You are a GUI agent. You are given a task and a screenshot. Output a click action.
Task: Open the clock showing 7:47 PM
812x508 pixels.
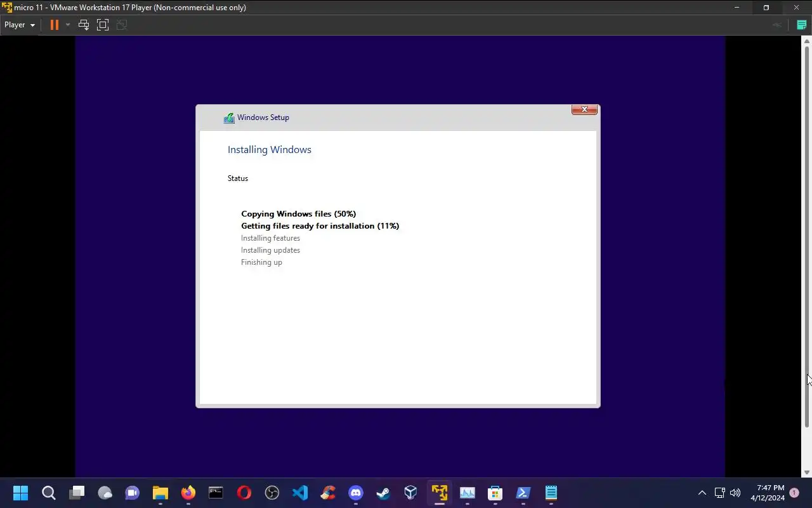[768, 493]
